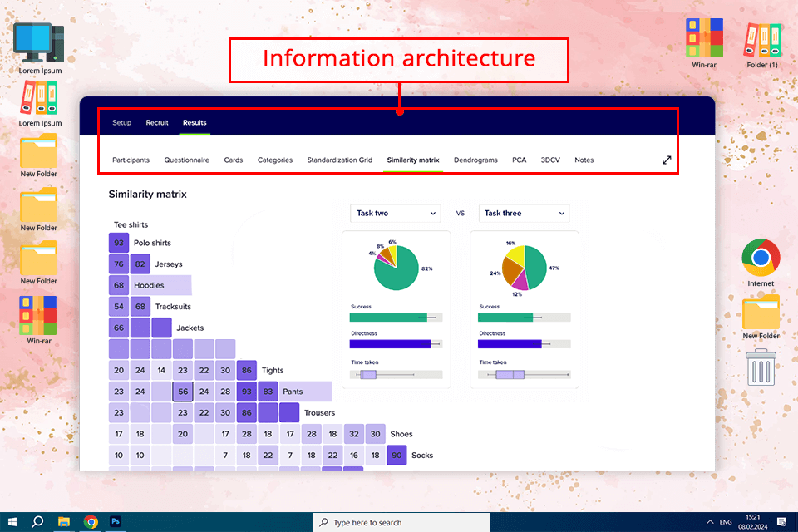Image resolution: width=798 pixels, height=532 pixels.
Task: Click the Tracksuits row label
Action: click(x=173, y=307)
